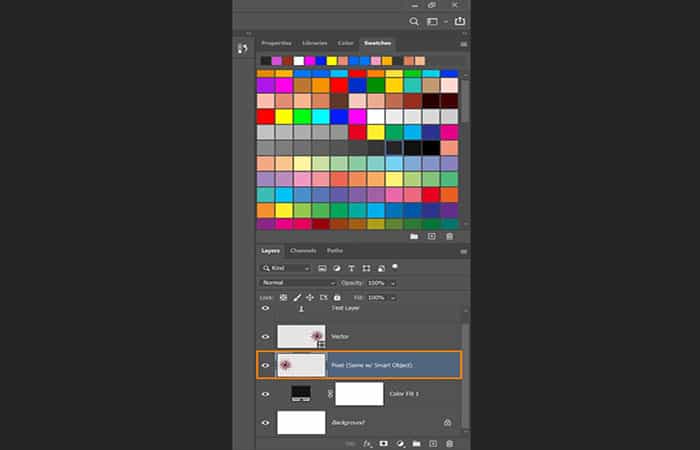Click the Layers panel vertical scrollbar
This screenshot has width=700, height=450.
click(466, 375)
